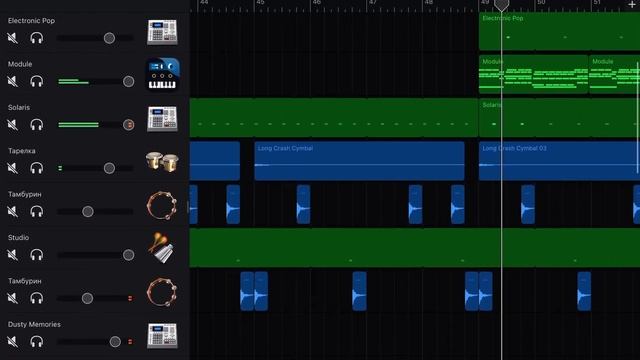The width and height of the screenshot is (640, 360).
Task: Select the first Module MIDI region
Action: (x=533, y=75)
